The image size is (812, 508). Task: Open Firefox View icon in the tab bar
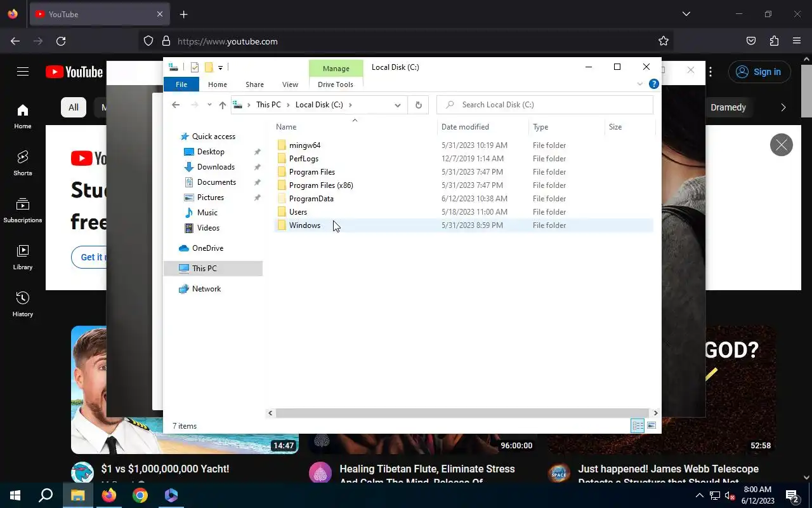13,14
